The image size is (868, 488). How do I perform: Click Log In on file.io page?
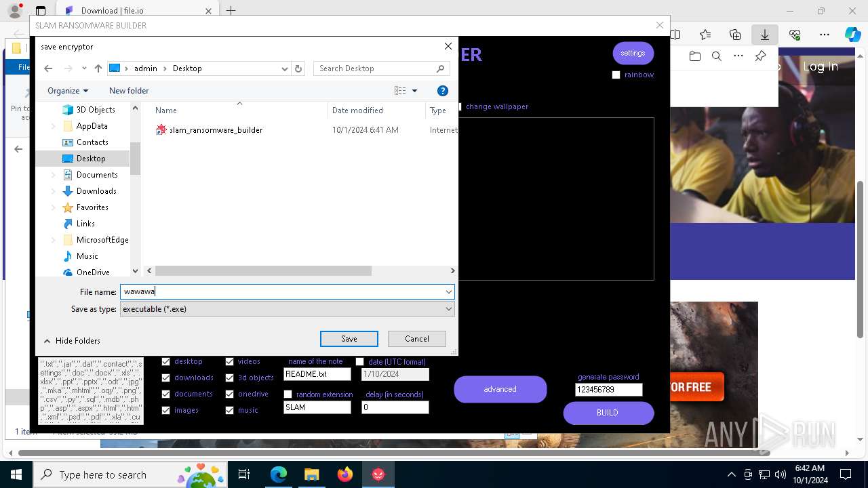pos(821,66)
